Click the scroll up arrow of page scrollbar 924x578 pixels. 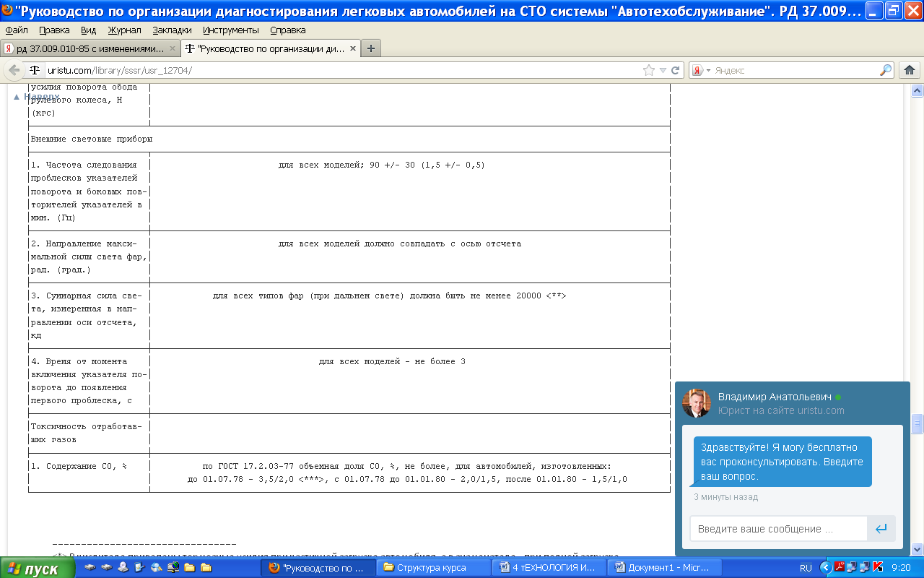pos(918,91)
